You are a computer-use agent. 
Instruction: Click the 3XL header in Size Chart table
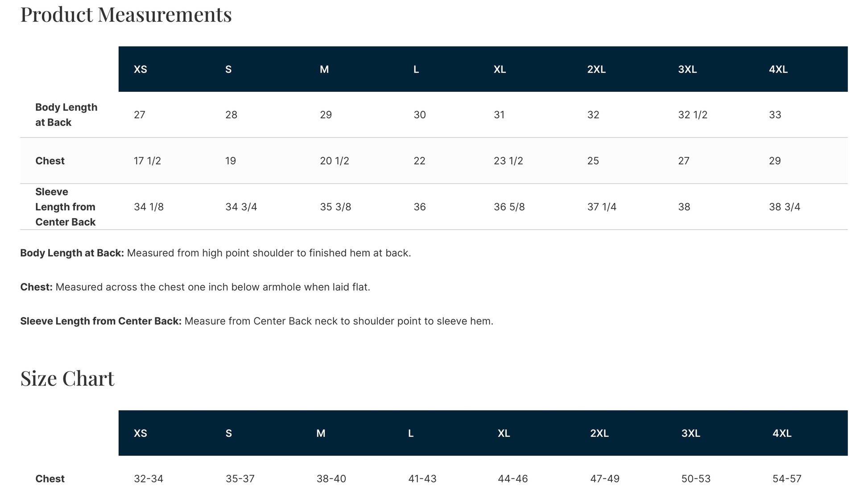(690, 433)
